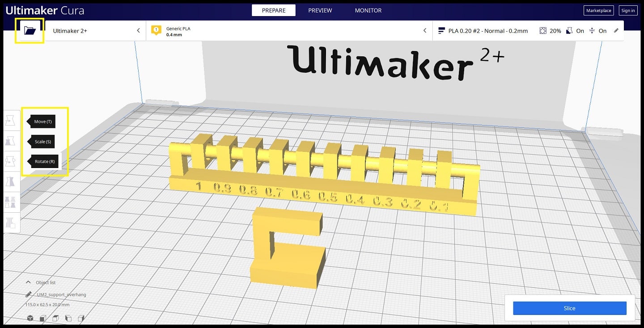Screen dimensions: 644x328
Task: Select the Move tool
Action: point(10,120)
